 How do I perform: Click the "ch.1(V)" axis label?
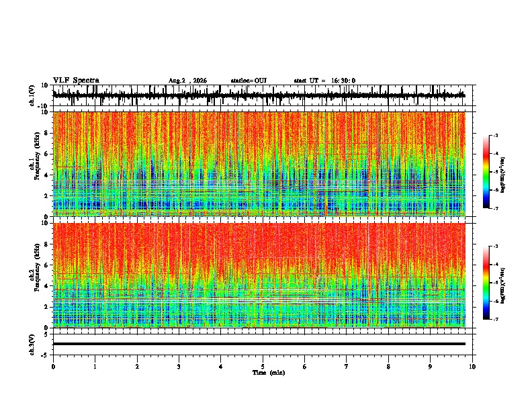point(32,95)
